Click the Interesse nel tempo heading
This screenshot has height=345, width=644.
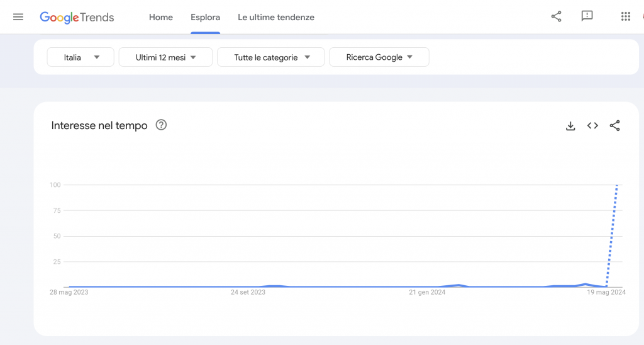99,125
